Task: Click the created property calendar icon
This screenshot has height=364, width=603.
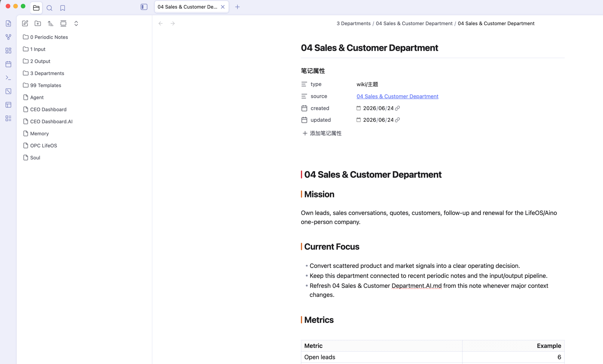Action: pyautogui.click(x=304, y=108)
